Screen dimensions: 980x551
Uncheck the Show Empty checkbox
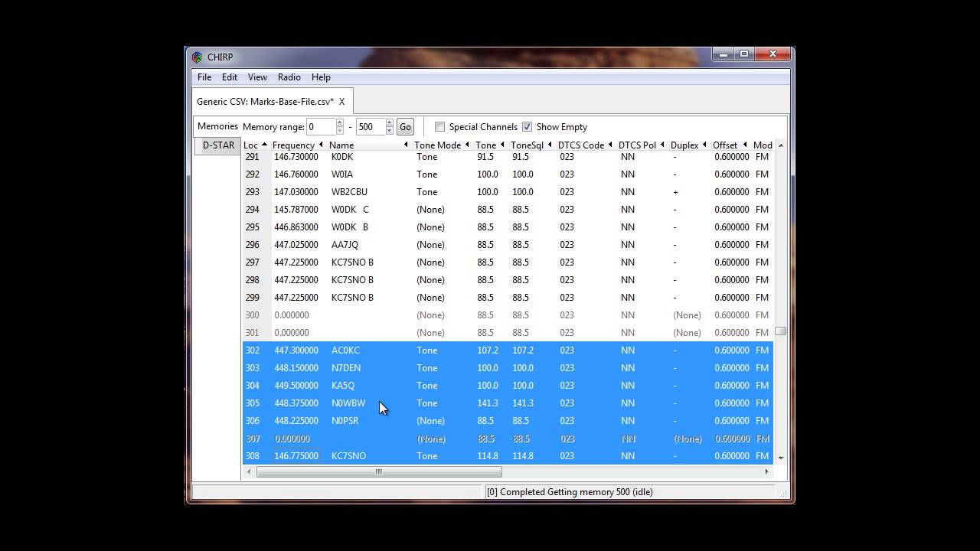pos(527,127)
